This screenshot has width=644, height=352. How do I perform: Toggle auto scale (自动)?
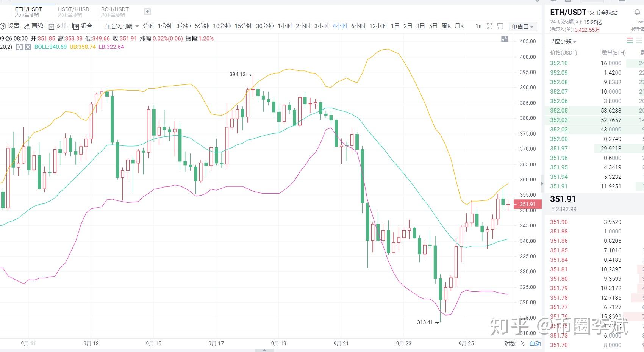coord(535,343)
